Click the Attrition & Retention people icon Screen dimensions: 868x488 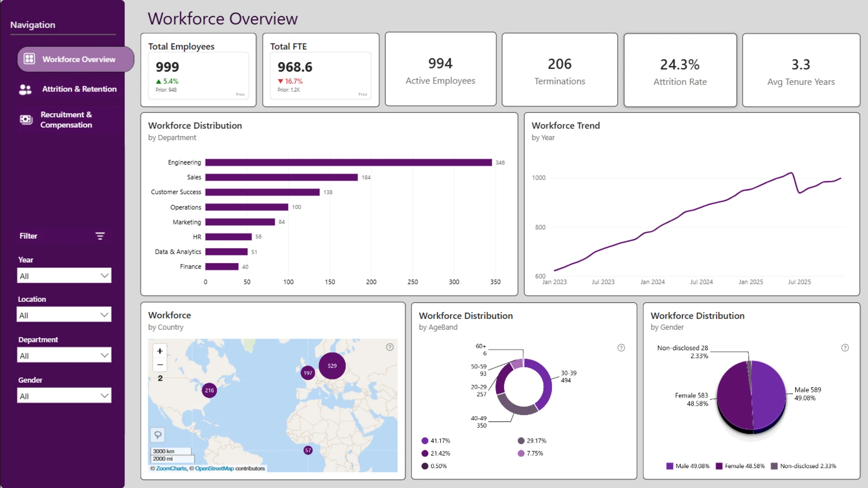[x=25, y=89]
